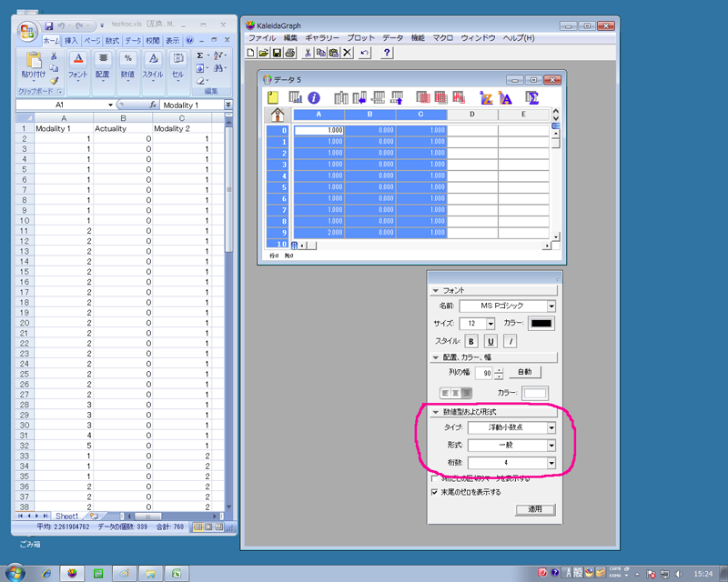Screen dimensions: 728x582
Task: Click the Print icon in KaleidaGraph toolbar
Action: pos(290,53)
